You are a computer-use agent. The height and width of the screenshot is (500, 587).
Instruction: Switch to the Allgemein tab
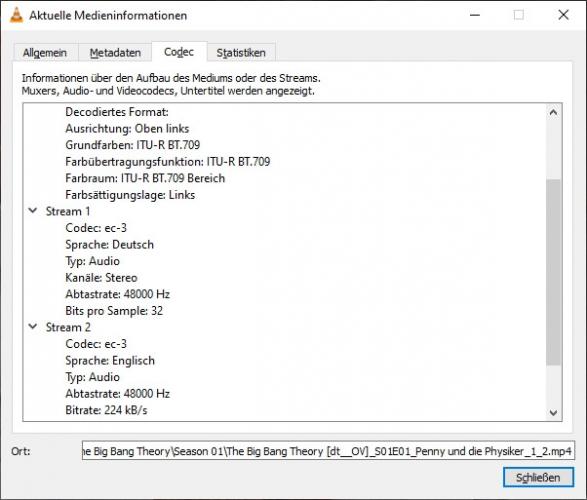point(45,53)
